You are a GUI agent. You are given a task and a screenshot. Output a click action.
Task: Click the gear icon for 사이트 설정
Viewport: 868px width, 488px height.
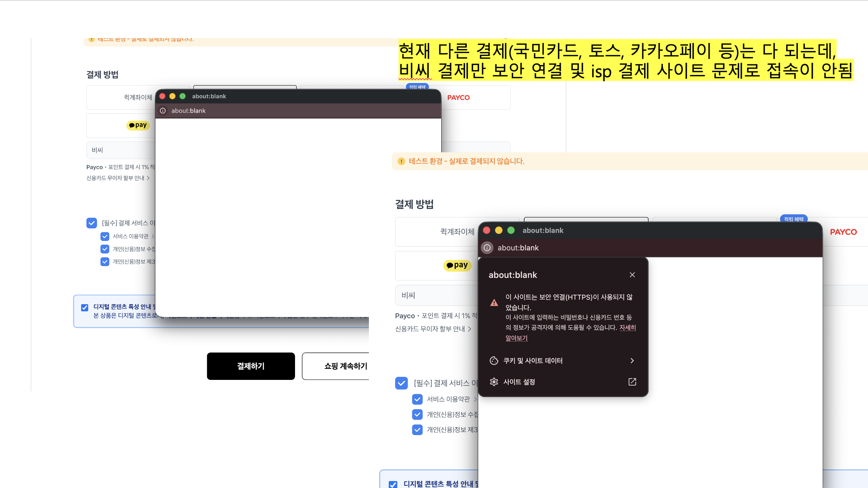494,382
